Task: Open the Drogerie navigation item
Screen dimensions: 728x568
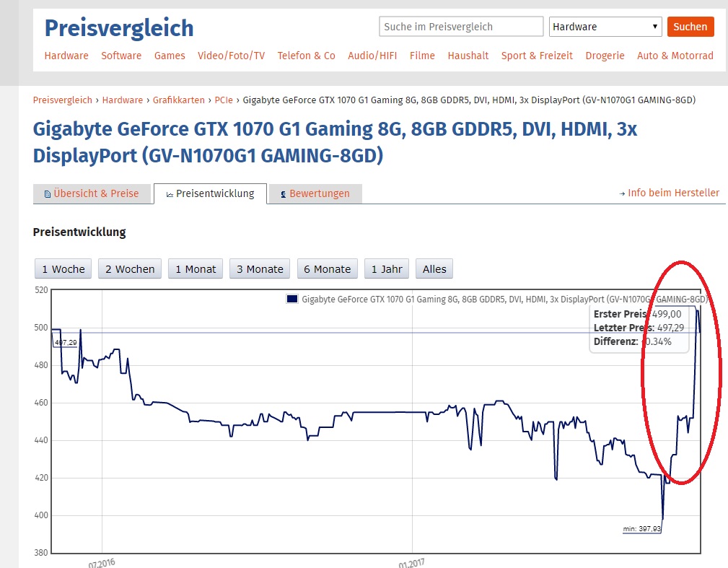Action: 605,56
